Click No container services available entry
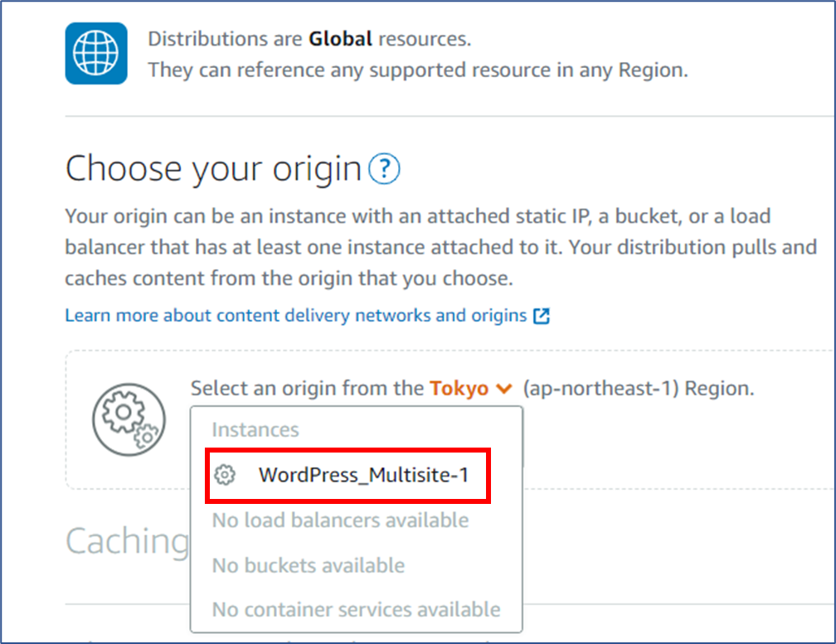The image size is (836, 644). (356, 609)
